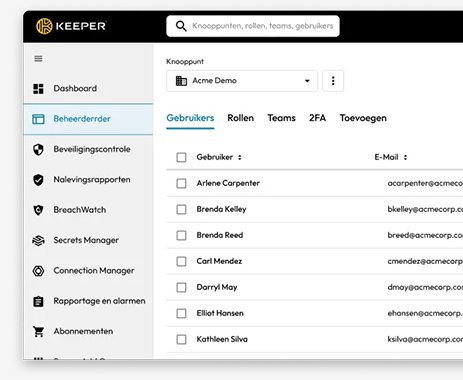Check the box for Brenda Kelley
This screenshot has width=463, height=380.
pos(181,209)
